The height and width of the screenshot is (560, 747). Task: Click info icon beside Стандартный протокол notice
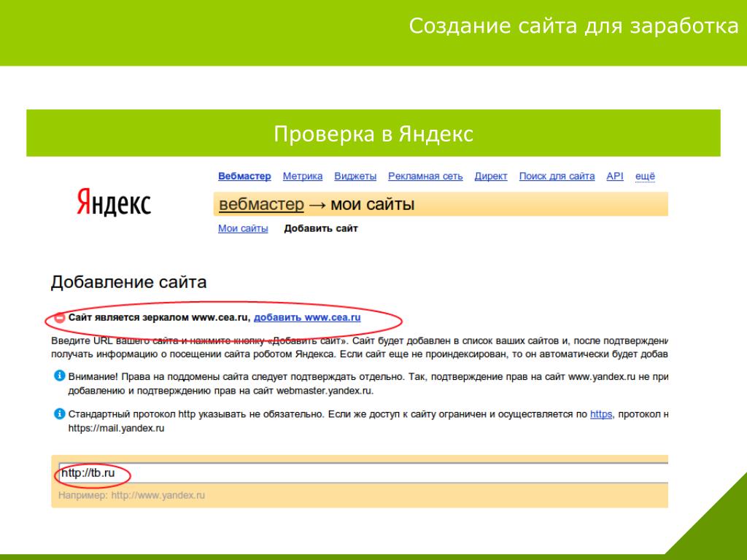tap(59, 413)
